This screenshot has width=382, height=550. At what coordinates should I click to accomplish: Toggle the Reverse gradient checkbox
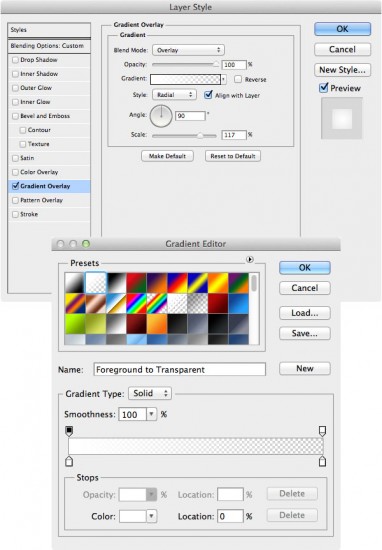238,79
